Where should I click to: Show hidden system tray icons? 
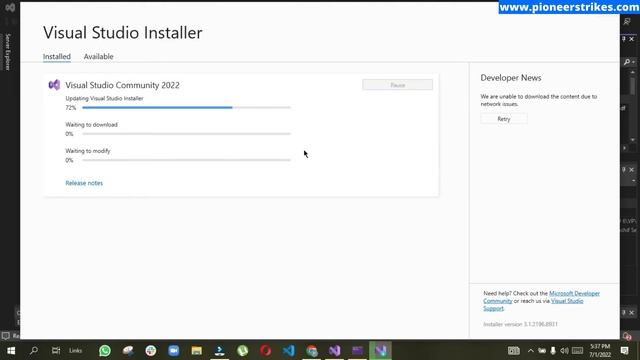pos(531,351)
